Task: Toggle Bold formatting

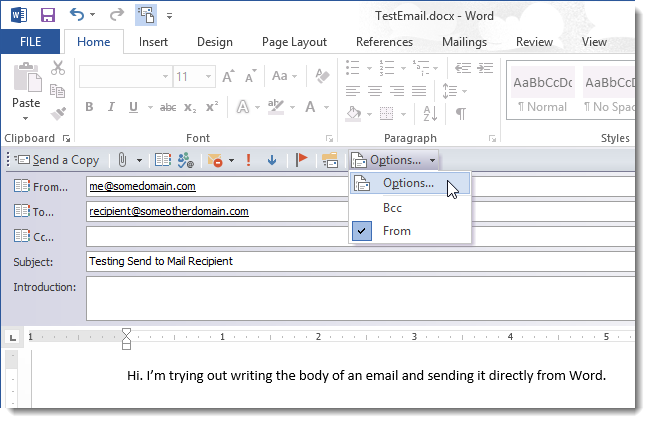Action: 89,107
